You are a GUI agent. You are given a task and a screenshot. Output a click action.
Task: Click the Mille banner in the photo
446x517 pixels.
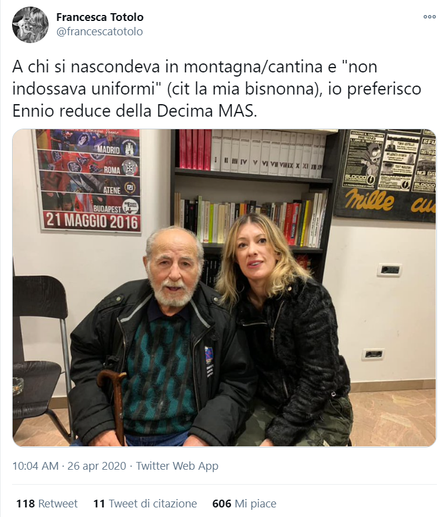tap(386, 174)
